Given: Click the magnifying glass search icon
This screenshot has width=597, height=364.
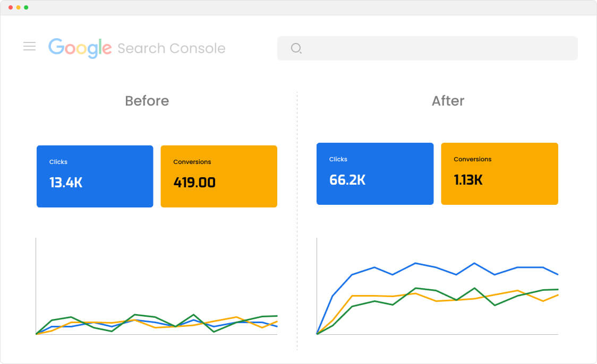Looking at the screenshot, I should [x=296, y=48].
